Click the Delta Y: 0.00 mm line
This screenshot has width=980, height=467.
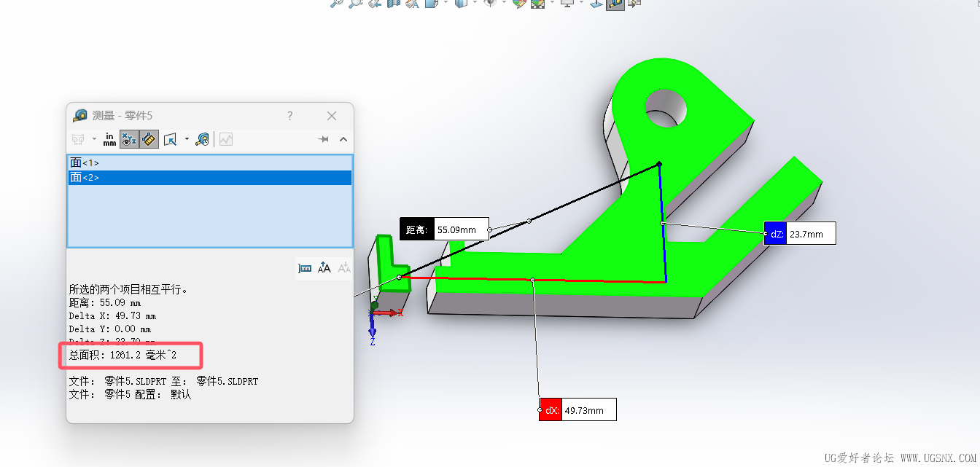point(110,329)
